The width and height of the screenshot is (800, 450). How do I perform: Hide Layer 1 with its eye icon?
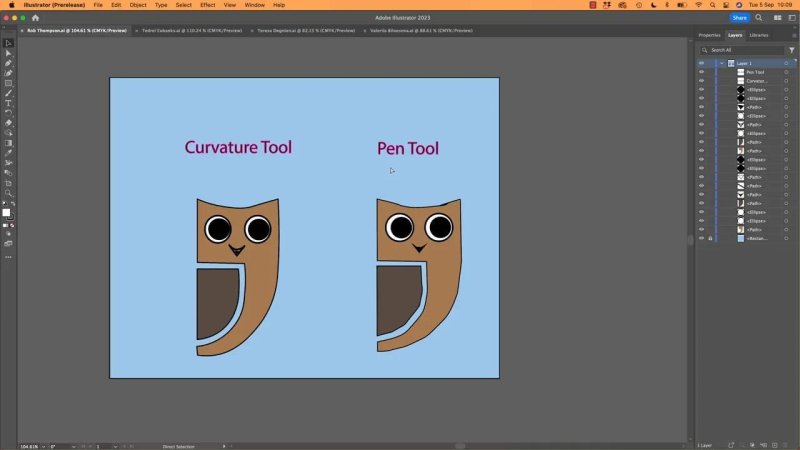point(702,63)
